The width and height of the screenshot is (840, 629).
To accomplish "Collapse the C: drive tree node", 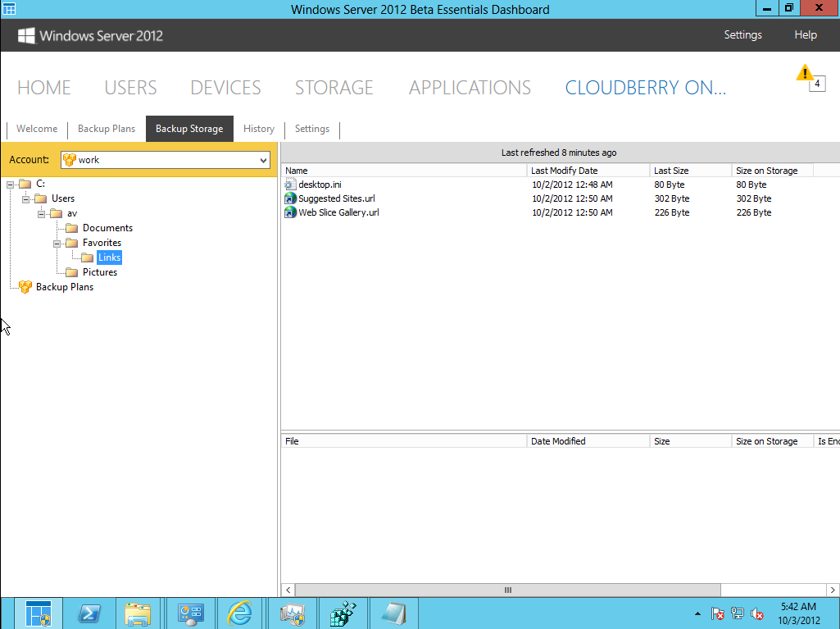I will click(x=10, y=185).
